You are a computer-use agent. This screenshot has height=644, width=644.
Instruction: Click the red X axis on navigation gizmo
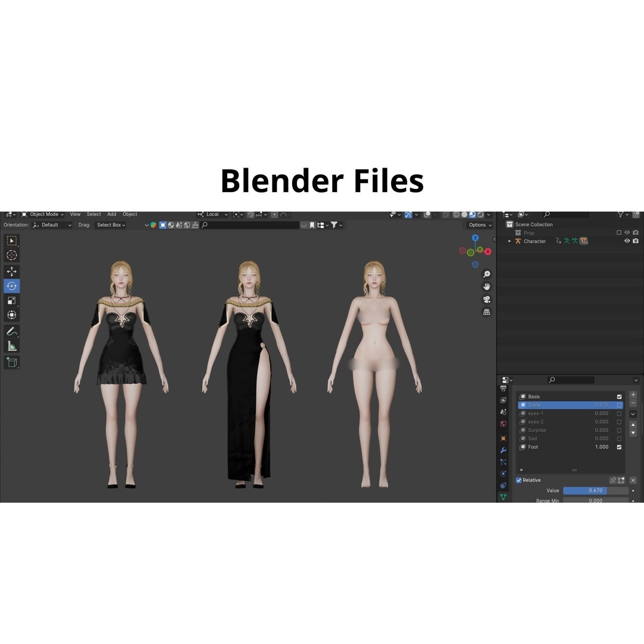(488, 252)
